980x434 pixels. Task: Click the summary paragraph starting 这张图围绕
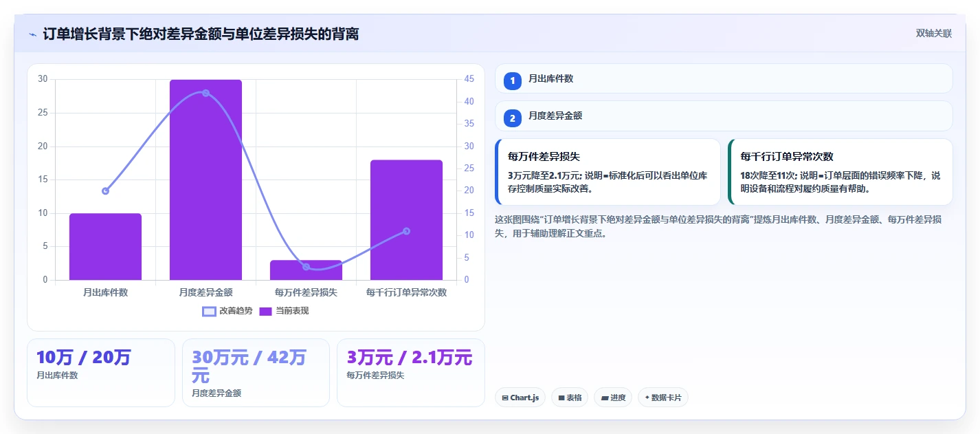(x=719, y=226)
